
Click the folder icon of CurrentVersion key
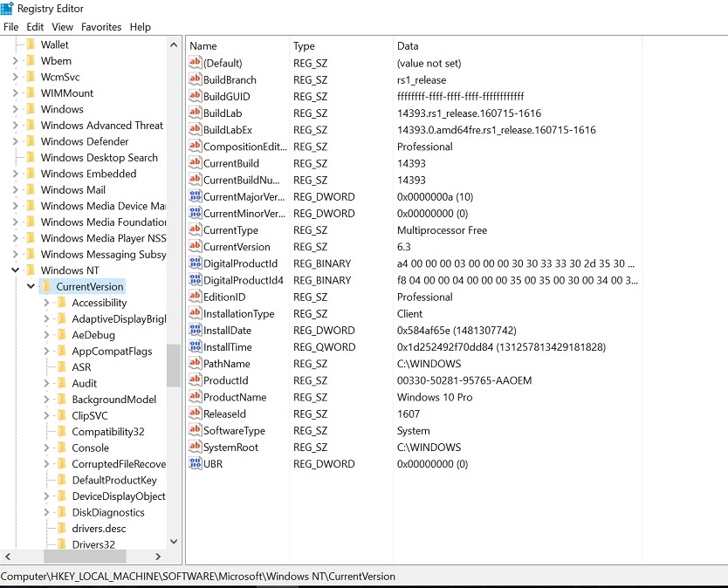click(46, 286)
